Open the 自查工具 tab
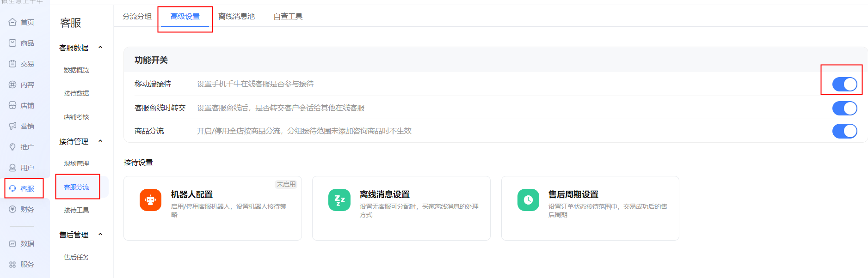Image resolution: width=868 pixels, height=278 pixels. coord(288,16)
